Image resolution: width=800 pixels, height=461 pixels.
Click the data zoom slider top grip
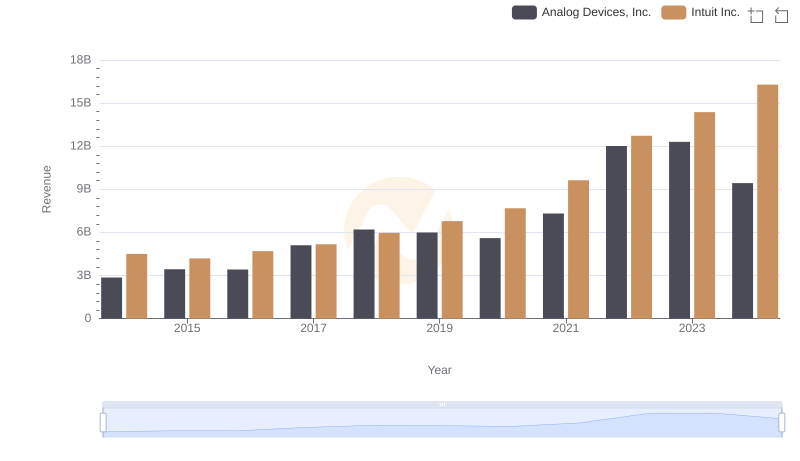[x=442, y=404]
